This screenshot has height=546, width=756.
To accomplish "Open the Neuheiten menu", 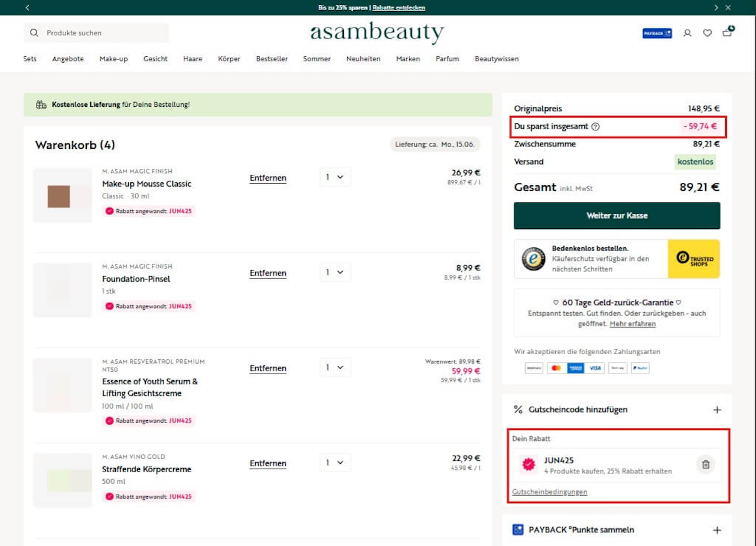I will pyautogui.click(x=363, y=59).
